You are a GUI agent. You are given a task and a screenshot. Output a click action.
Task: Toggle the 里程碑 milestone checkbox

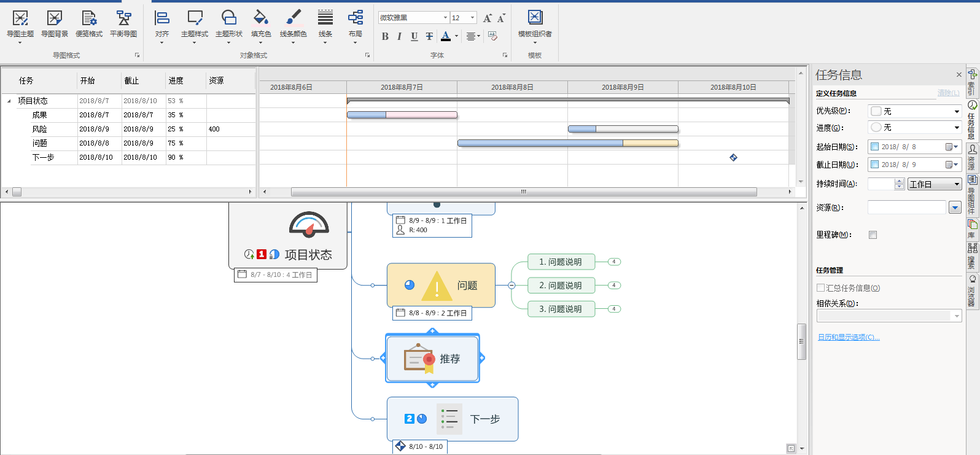point(873,235)
